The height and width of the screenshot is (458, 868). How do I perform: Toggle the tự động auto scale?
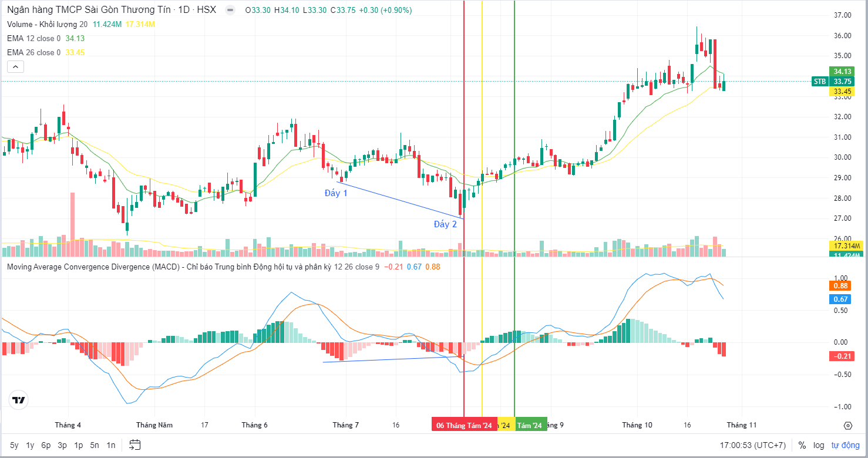coord(845,445)
